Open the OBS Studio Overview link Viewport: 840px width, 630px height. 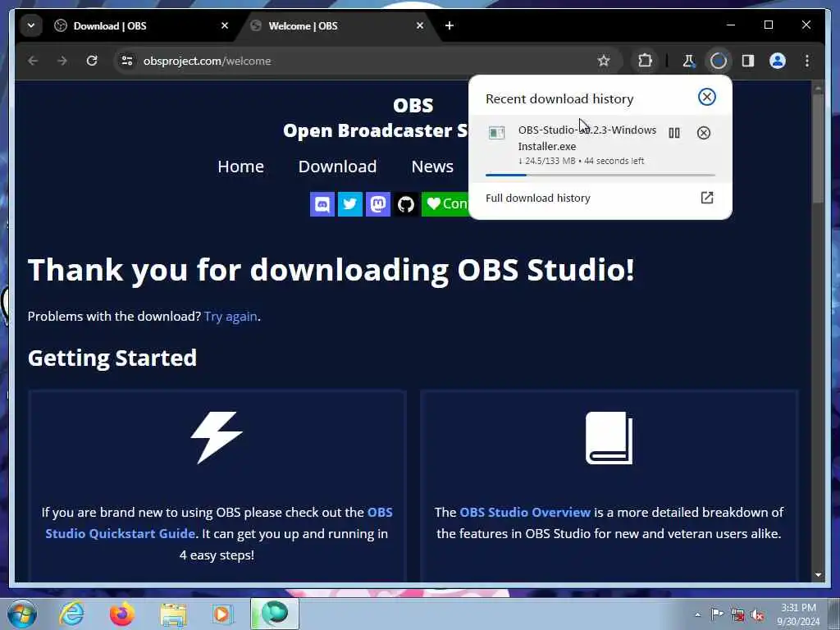[x=525, y=512]
